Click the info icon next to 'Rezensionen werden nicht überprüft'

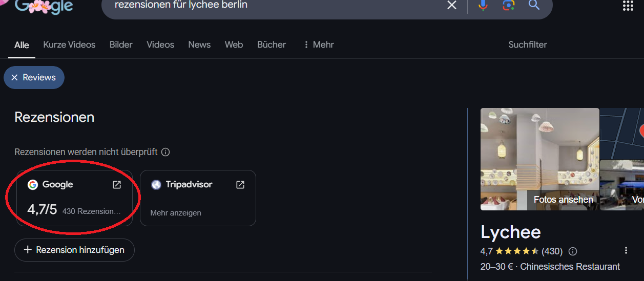click(x=165, y=152)
